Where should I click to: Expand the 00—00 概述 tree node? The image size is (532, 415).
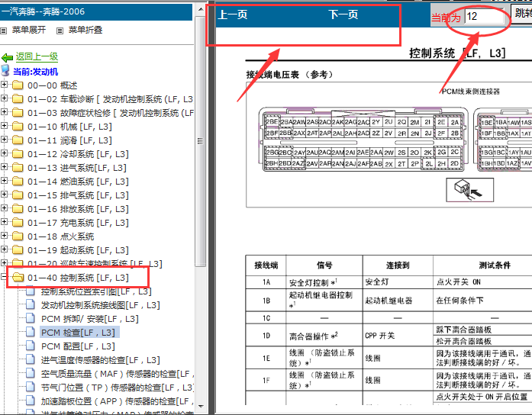pyautogui.click(x=4, y=84)
